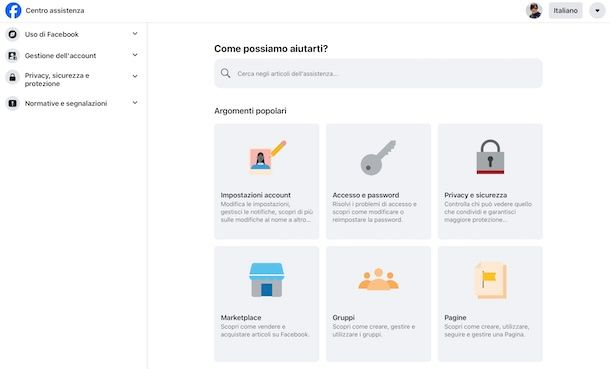The height and width of the screenshot is (369, 610).
Task: Expand the Gestione dell'account chevron
Action: [x=135, y=55]
